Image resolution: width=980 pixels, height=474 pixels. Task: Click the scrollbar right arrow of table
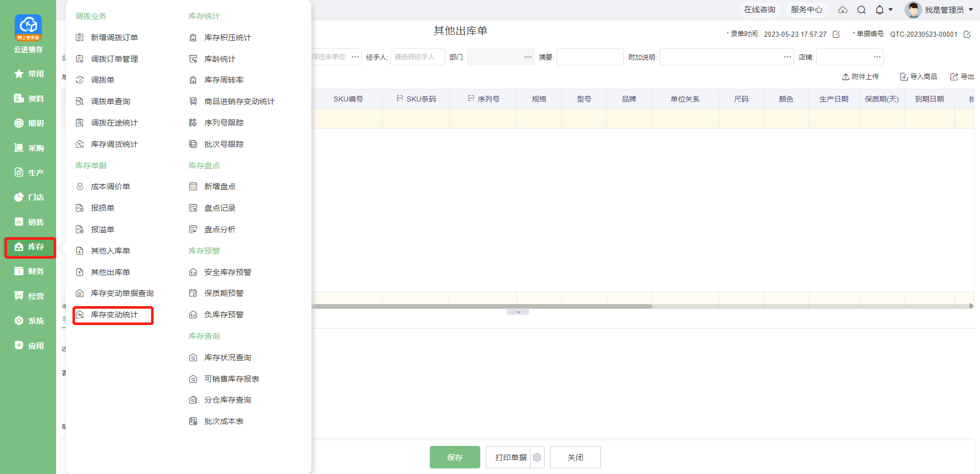[971, 306]
